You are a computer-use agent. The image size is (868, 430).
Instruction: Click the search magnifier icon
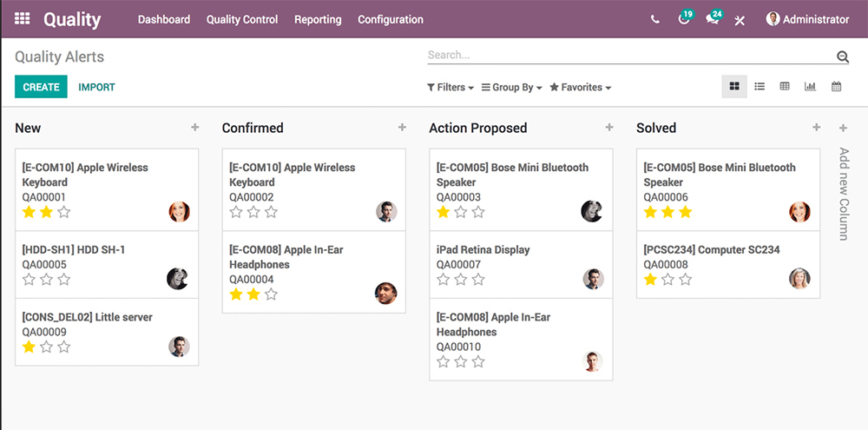pos(842,57)
